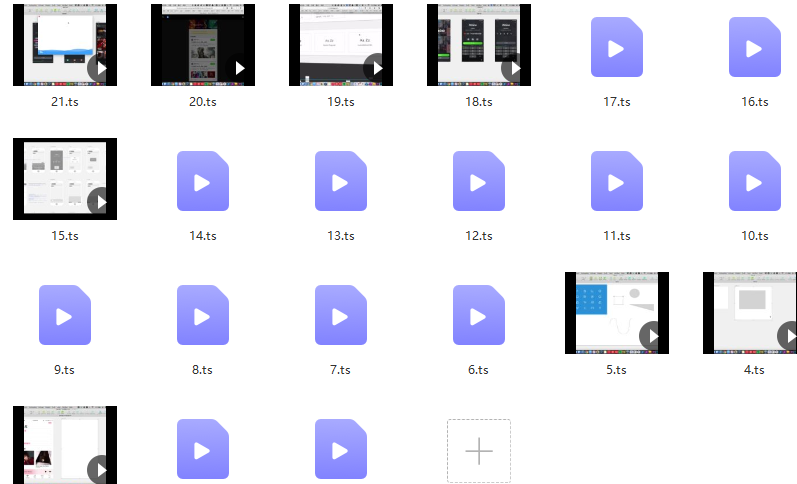Open the 15.ts wireframe thumbnail
The width and height of the screenshot is (797, 484).
[x=65, y=179]
